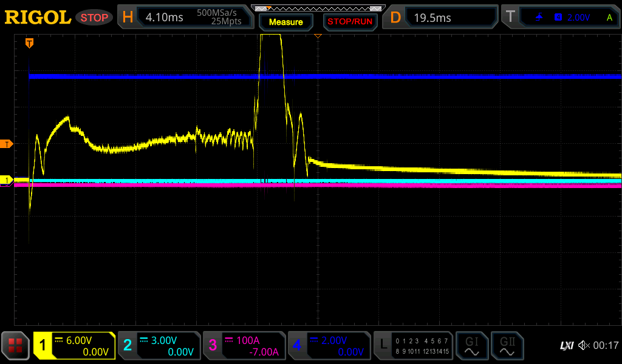622x364 pixels.
Task: Click the orange trigger level T marker
Action: point(7,144)
